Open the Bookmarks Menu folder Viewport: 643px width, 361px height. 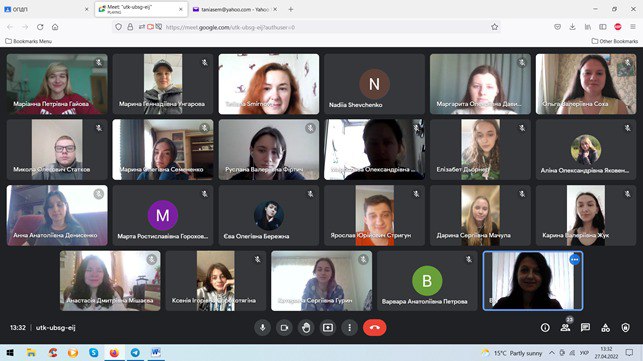[28, 41]
